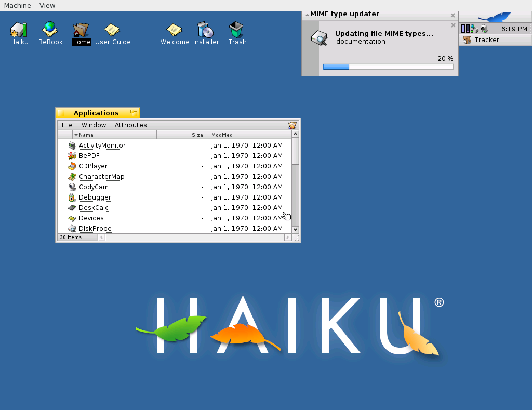
Task: Open the Haiku disk desktop icon
Action: (x=19, y=30)
